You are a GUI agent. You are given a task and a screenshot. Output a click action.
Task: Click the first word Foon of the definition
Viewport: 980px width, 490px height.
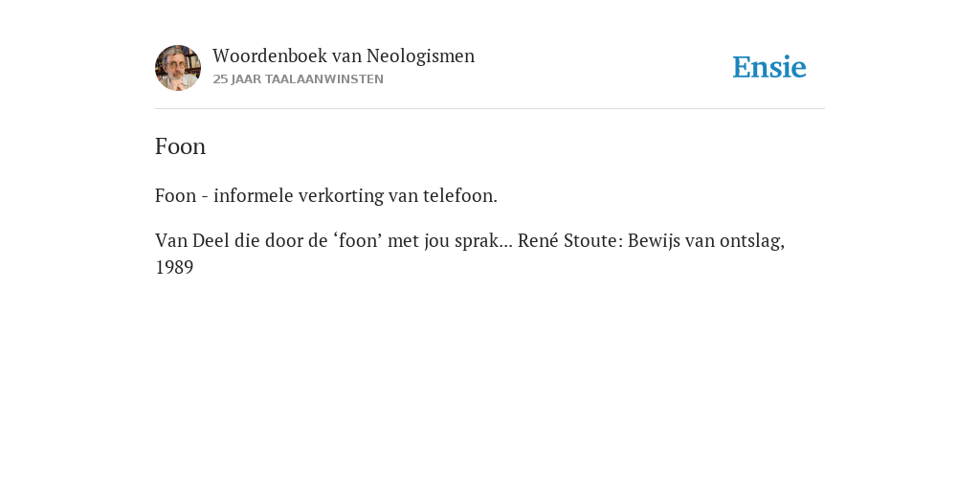[176, 195]
